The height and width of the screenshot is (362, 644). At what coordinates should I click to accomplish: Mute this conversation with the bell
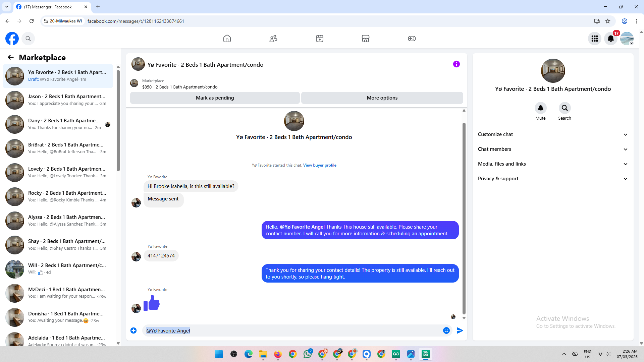click(x=540, y=108)
